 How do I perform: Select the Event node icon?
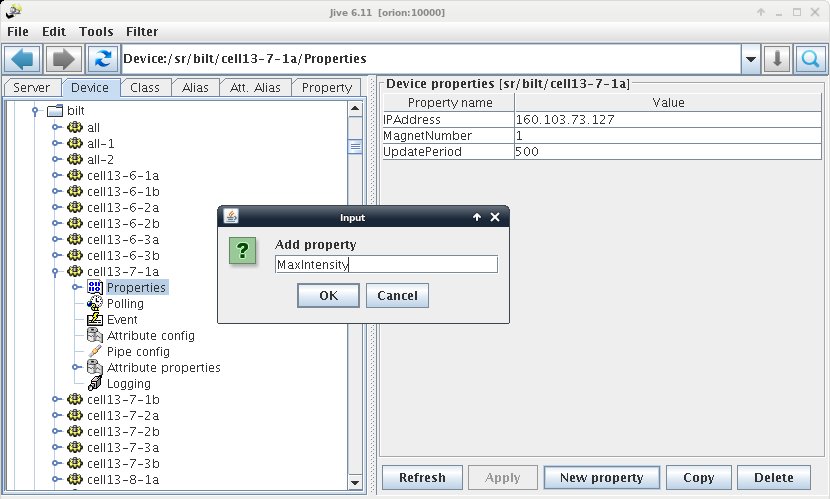95,320
